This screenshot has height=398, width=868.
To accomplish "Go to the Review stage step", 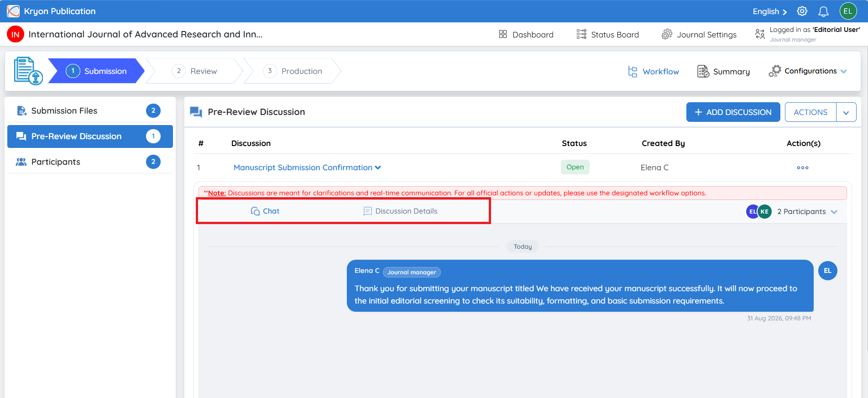I will coord(195,71).
